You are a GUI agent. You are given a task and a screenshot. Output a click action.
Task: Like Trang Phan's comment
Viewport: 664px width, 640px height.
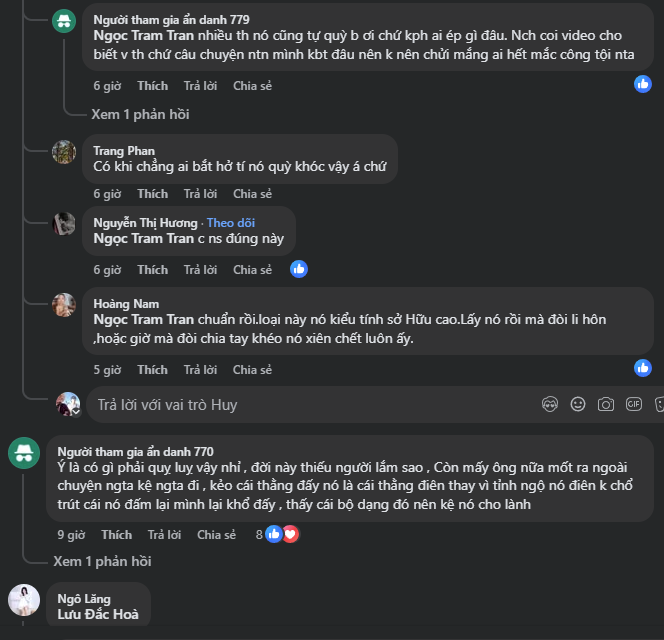coord(152,194)
